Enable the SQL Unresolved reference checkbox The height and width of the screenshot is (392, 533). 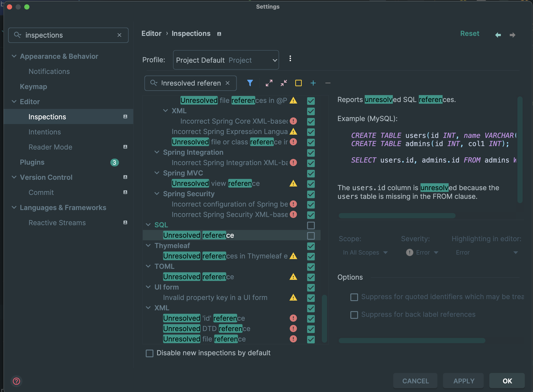311,236
